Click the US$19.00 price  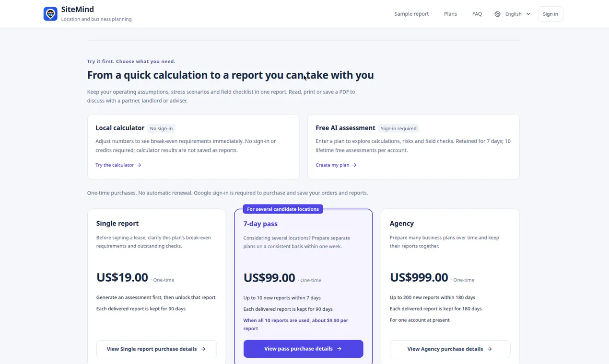[122, 278]
